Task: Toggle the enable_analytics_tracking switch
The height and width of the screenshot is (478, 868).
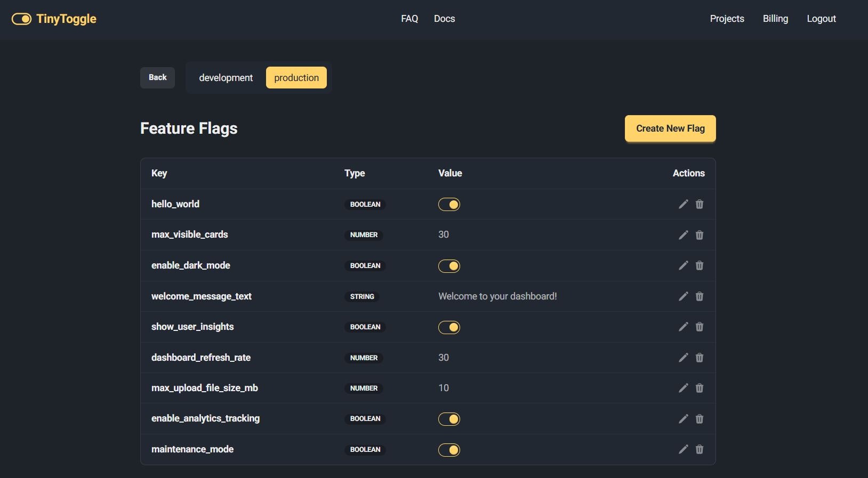Action: (449, 419)
